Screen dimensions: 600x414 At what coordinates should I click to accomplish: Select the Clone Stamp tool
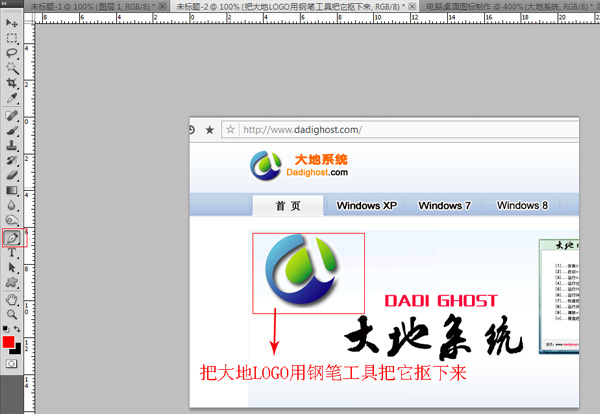pyautogui.click(x=12, y=145)
